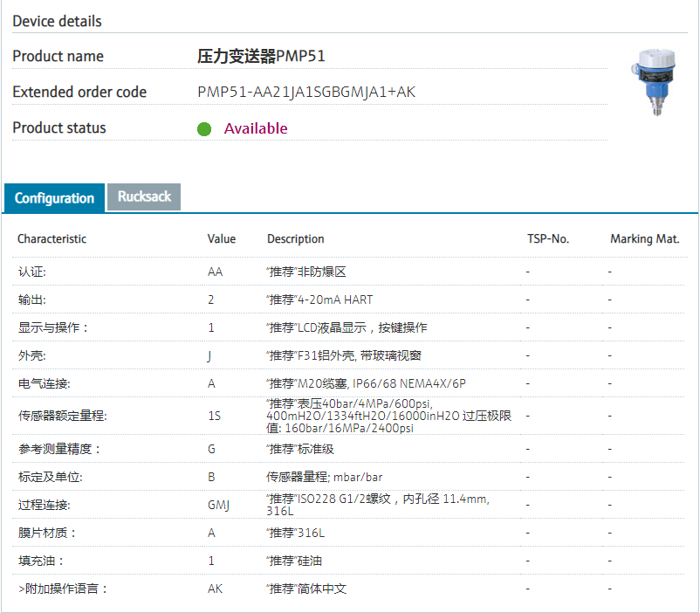Click the value GMJ for 过程连接
Screen dimensions: 700x613
(x=218, y=505)
